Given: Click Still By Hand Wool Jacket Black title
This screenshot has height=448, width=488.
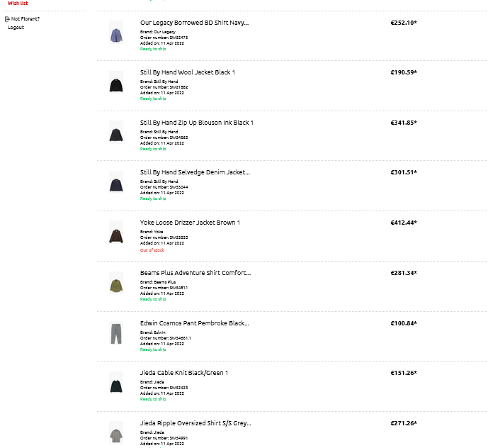Looking at the screenshot, I should pyautogui.click(x=187, y=72).
